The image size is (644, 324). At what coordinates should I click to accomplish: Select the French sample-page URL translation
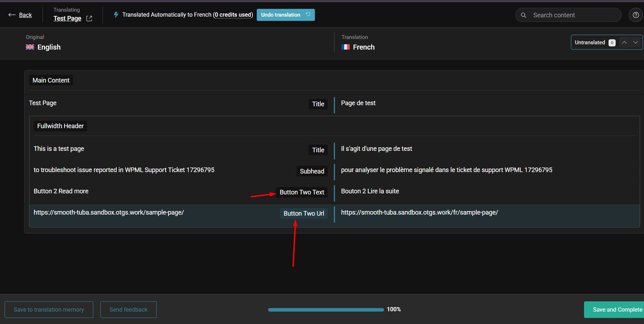[419, 212]
